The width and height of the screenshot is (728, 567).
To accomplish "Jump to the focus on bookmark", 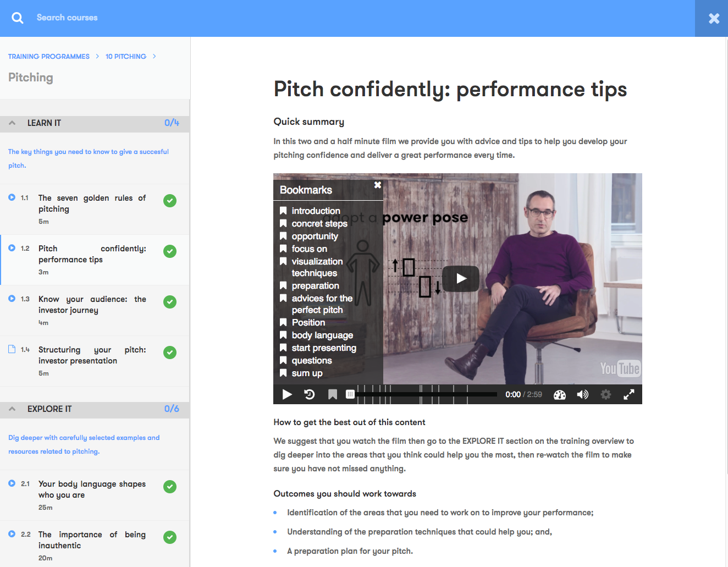I will tap(309, 249).
